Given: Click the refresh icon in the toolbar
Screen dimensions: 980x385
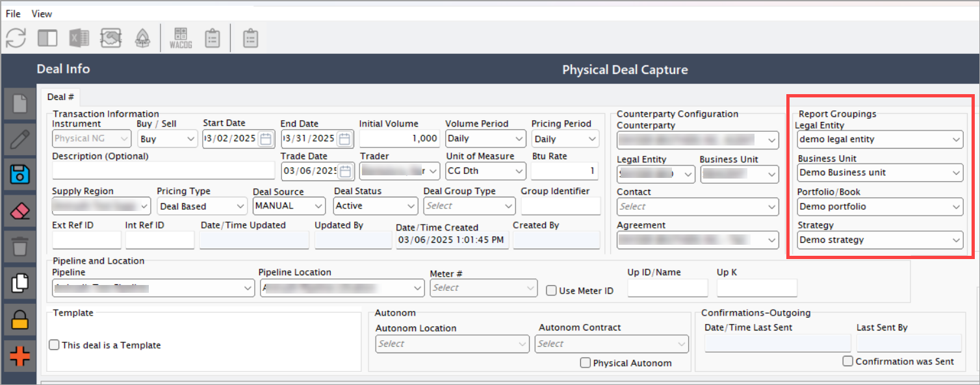Looking at the screenshot, I should [16, 38].
